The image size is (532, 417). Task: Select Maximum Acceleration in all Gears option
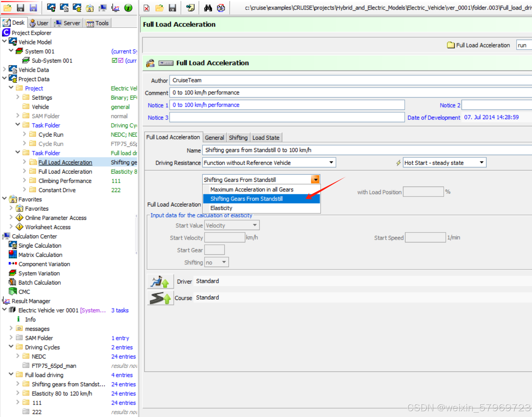pos(262,189)
